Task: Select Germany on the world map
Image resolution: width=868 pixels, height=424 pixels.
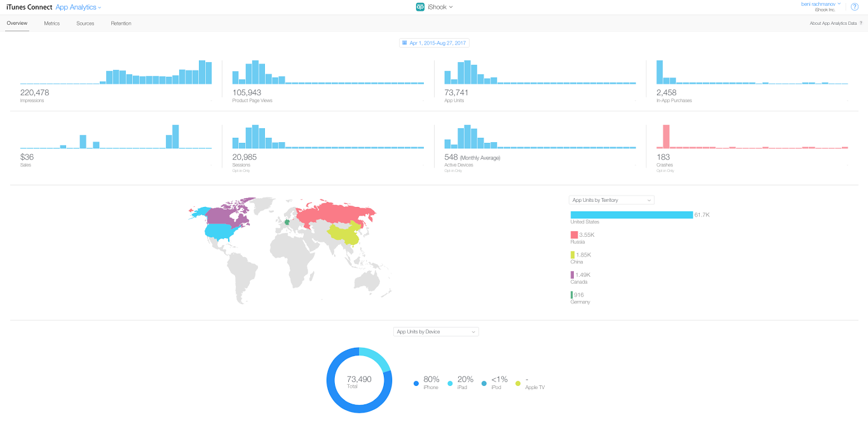Action: 287,222
